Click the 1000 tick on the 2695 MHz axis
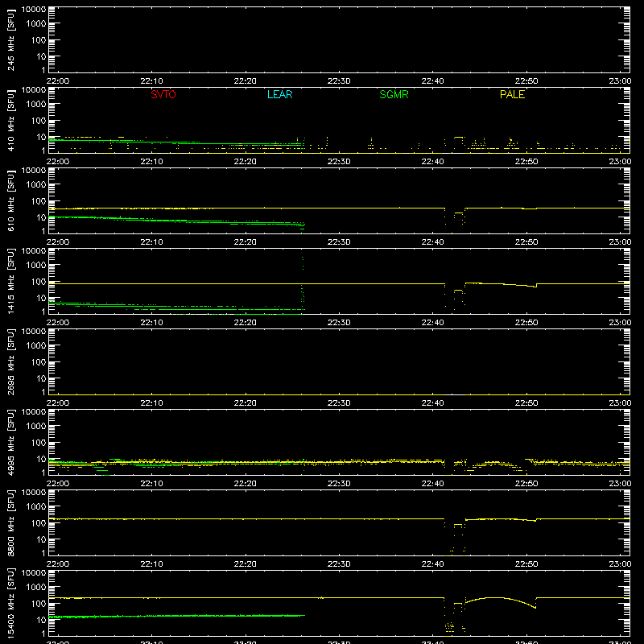The height and width of the screenshot is (644, 644). point(36,346)
